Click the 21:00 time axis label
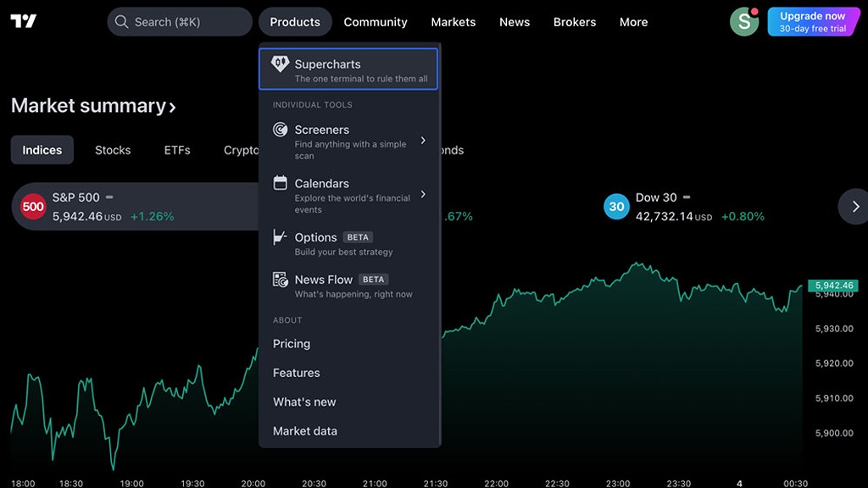 point(375,483)
